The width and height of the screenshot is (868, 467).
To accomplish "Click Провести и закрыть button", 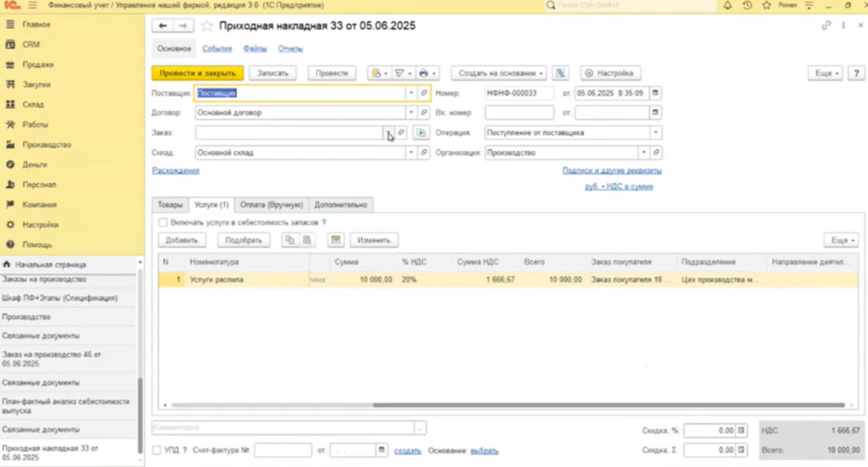I will [x=197, y=73].
